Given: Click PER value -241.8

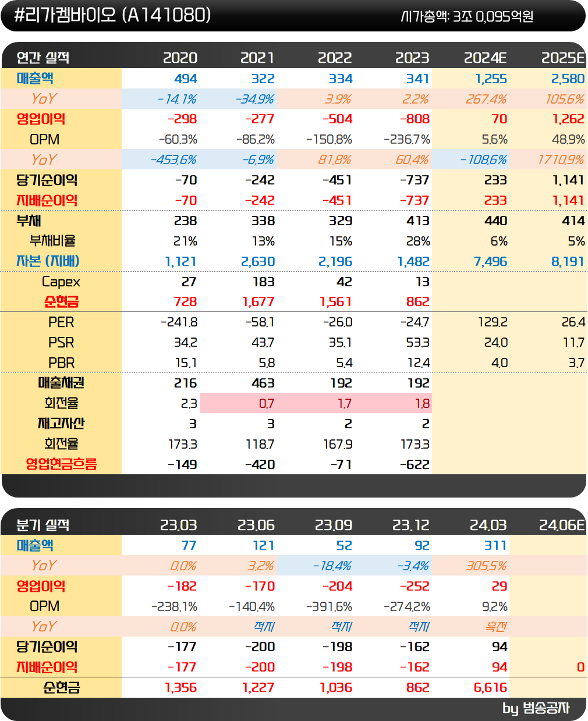Looking at the screenshot, I should point(179,322).
